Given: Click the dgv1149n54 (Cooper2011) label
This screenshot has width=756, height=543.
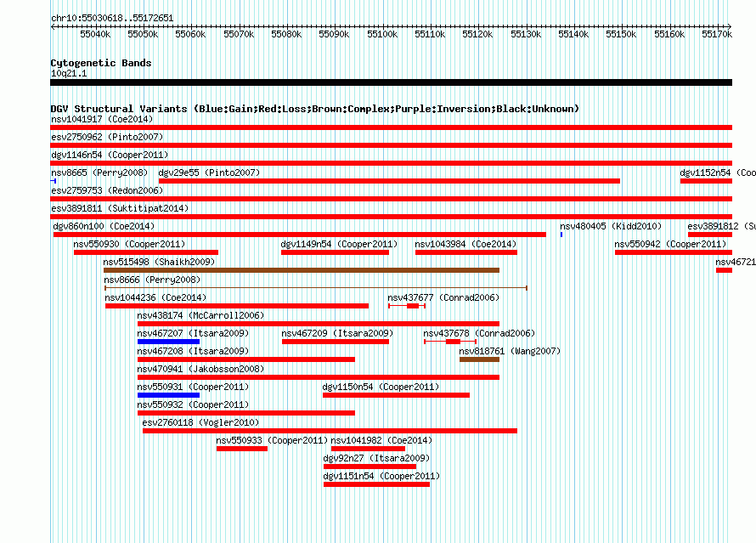Looking at the screenshot, I should tap(339, 244).
